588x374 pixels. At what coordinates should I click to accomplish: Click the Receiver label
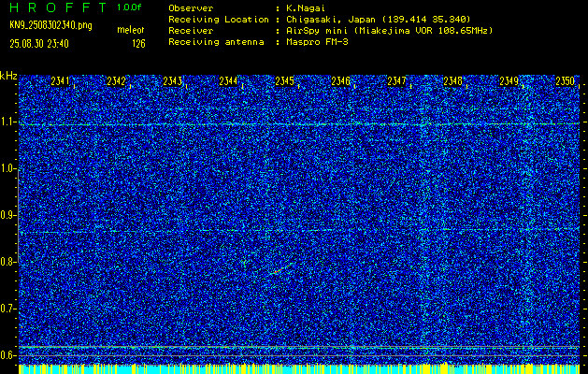tap(191, 31)
